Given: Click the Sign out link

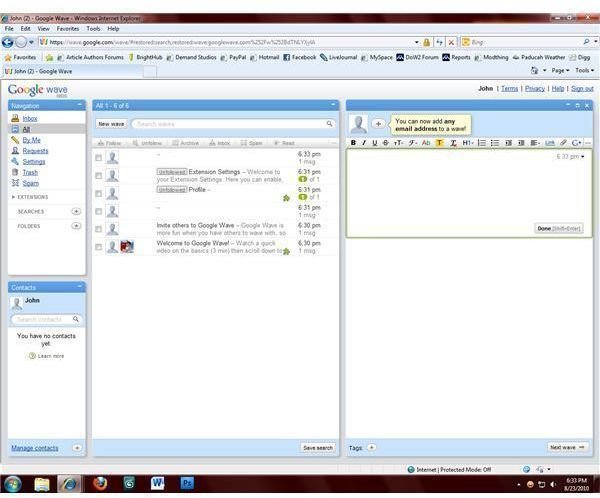Looking at the screenshot, I should click(x=582, y=89).
